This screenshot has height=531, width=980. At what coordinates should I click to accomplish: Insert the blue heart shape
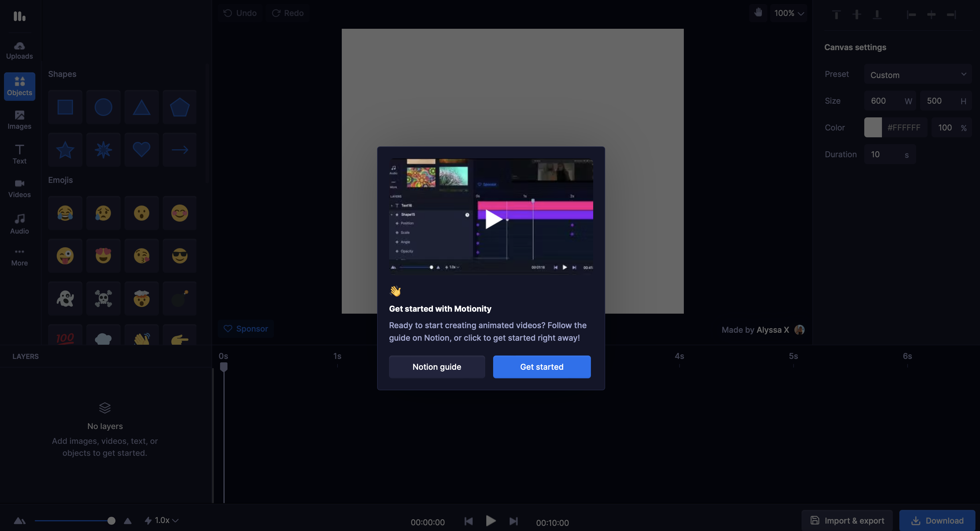[141, 150]
